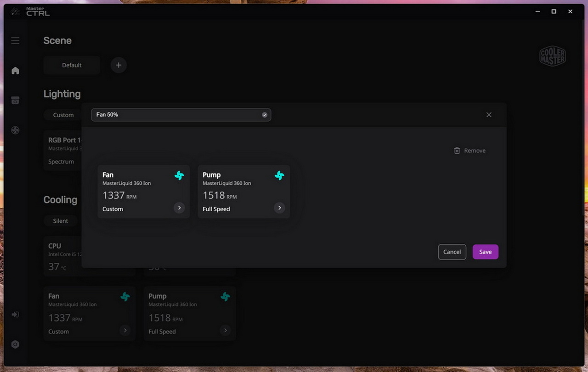Click the MasterCTRL logo in title bar
This screenshot has width=588, height=372.
click(x=30, y=11)
